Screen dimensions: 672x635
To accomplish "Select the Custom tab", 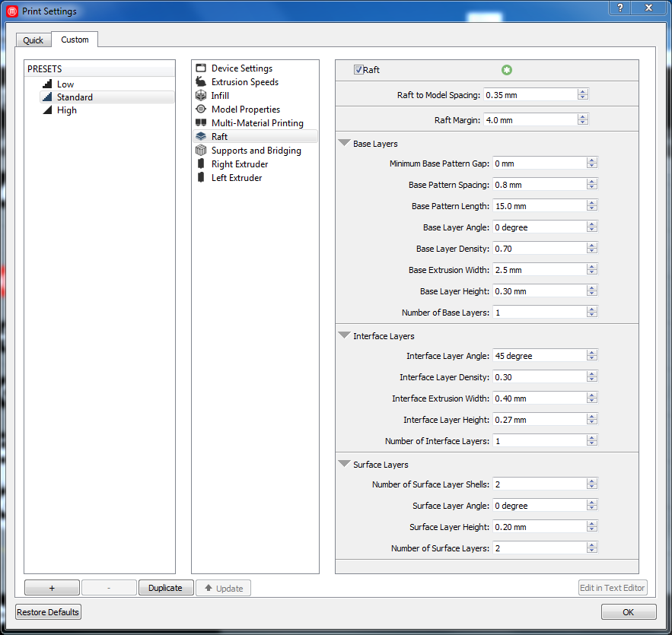I will (75, 40).
